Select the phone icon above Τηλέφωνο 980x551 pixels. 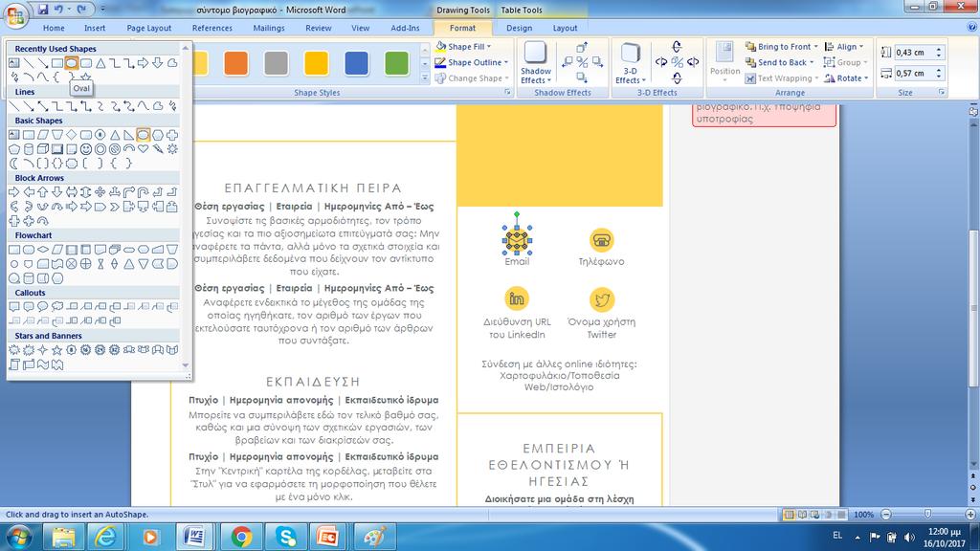pos(601,240)
